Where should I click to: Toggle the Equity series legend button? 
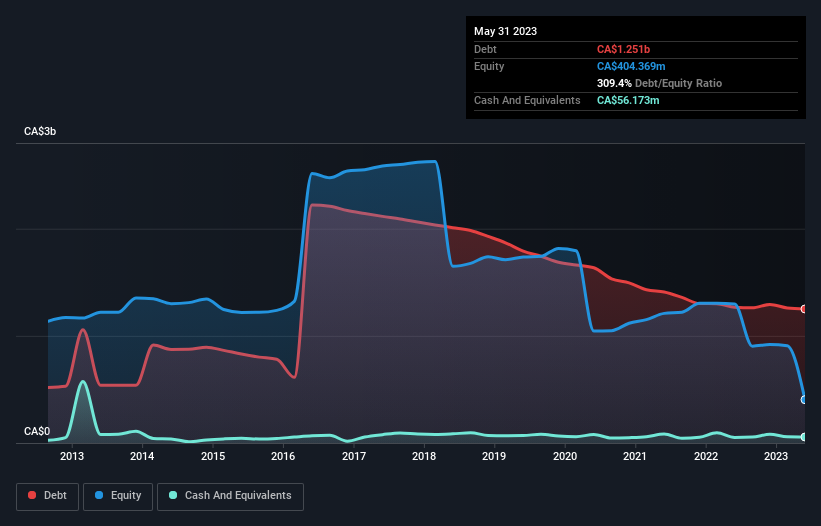coord(118,496)
